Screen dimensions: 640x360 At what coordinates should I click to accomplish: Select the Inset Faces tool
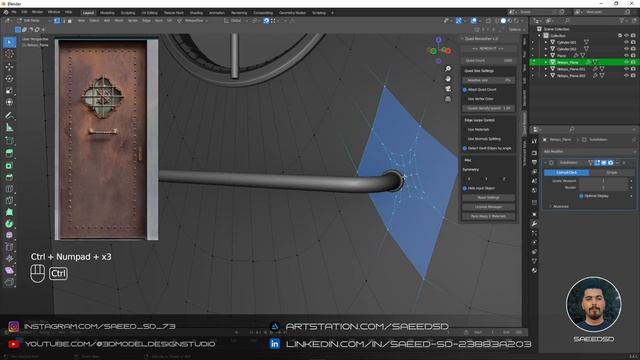[9, 165]
